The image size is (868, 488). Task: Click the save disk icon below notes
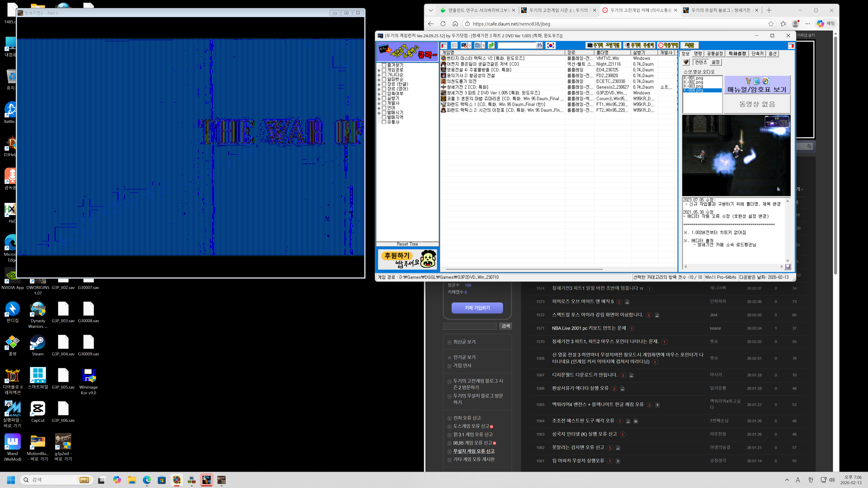(x=788, y=267)
